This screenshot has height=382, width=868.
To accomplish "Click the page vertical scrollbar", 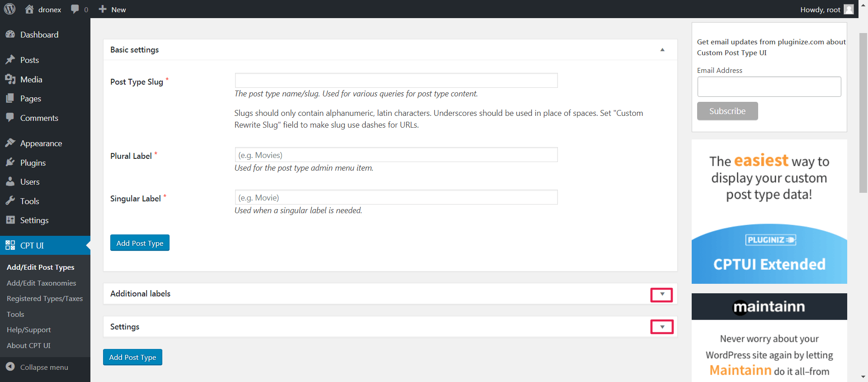I will (x=863, y=113).
